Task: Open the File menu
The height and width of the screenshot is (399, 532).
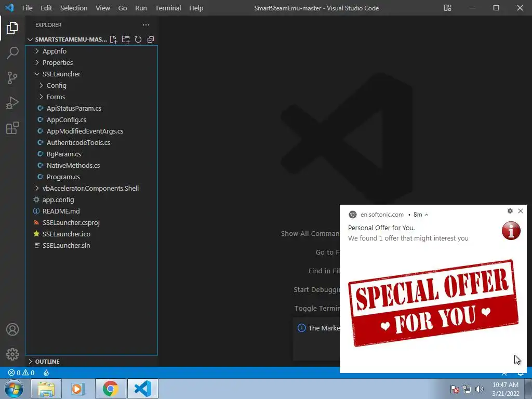Action: pyautogui.click(x=27, y=8)
